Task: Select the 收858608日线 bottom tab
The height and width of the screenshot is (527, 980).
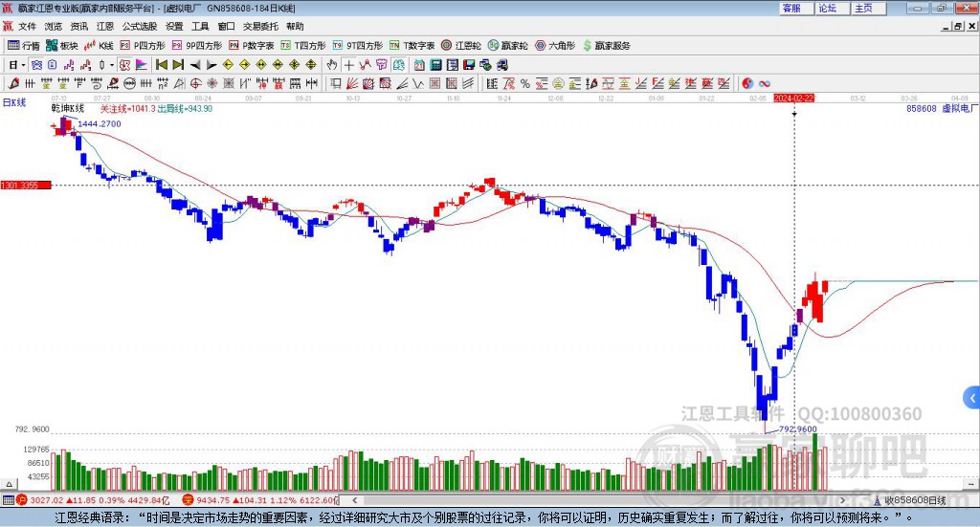Action: coord(909,500)
